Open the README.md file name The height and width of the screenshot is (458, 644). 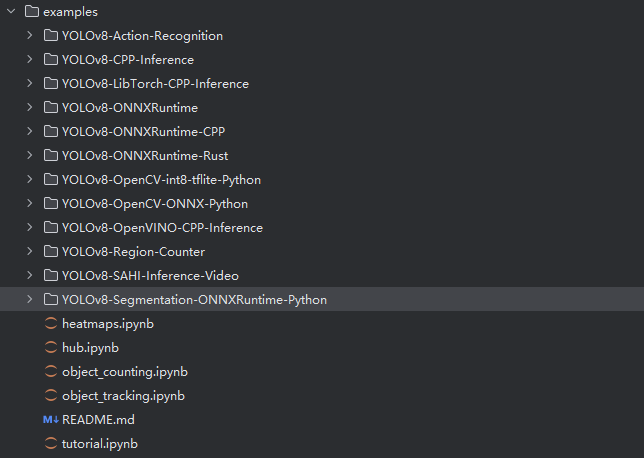[98, 420]
